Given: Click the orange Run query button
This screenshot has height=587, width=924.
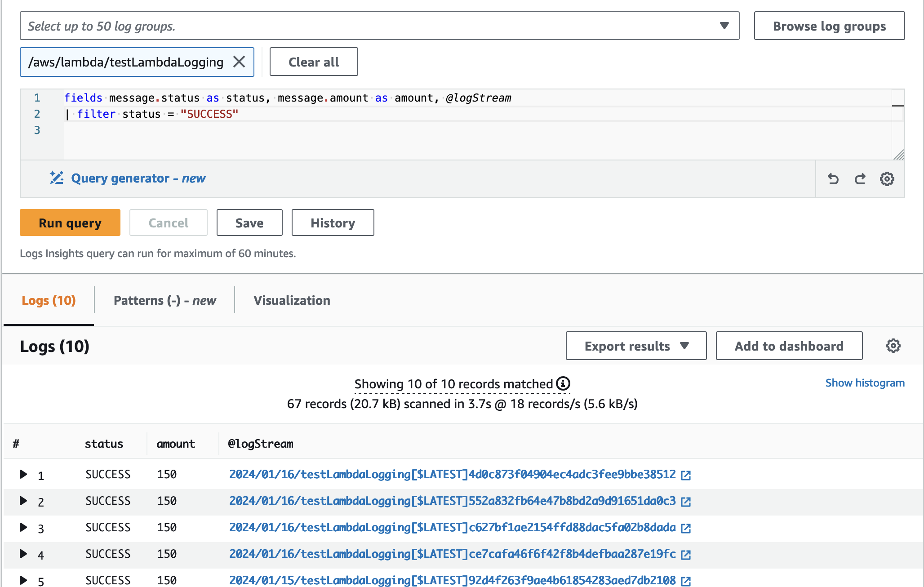Looking at the screenshot, I should [70, 222].
